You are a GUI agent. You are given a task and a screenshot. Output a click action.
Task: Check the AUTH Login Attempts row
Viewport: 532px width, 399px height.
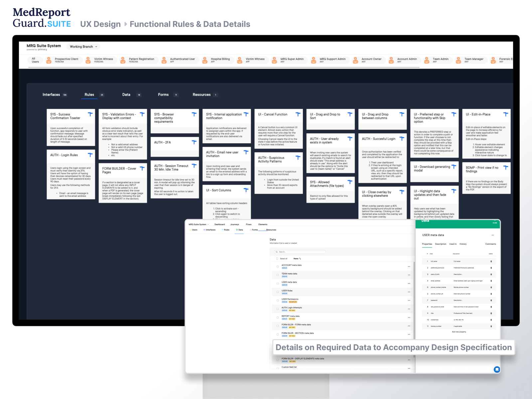coord(278,309)
